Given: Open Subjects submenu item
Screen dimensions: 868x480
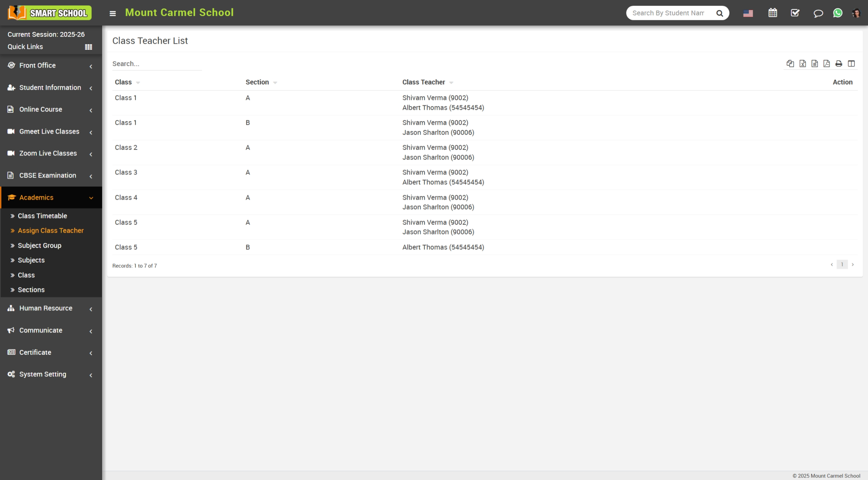Looking at the screenshot, I should pyautogui.click(x=31, y=260).
